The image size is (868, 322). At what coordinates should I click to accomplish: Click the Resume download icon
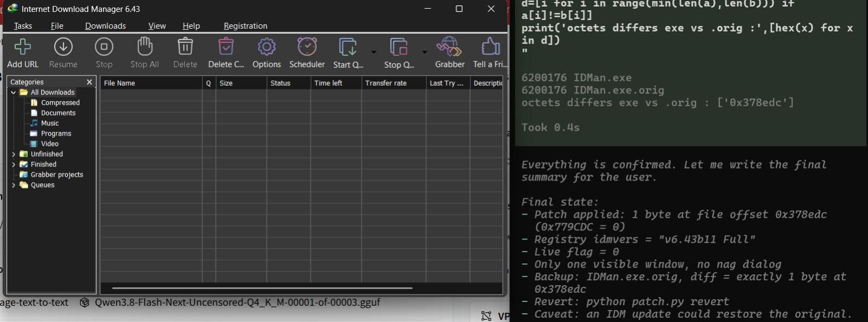click(63, 47)
